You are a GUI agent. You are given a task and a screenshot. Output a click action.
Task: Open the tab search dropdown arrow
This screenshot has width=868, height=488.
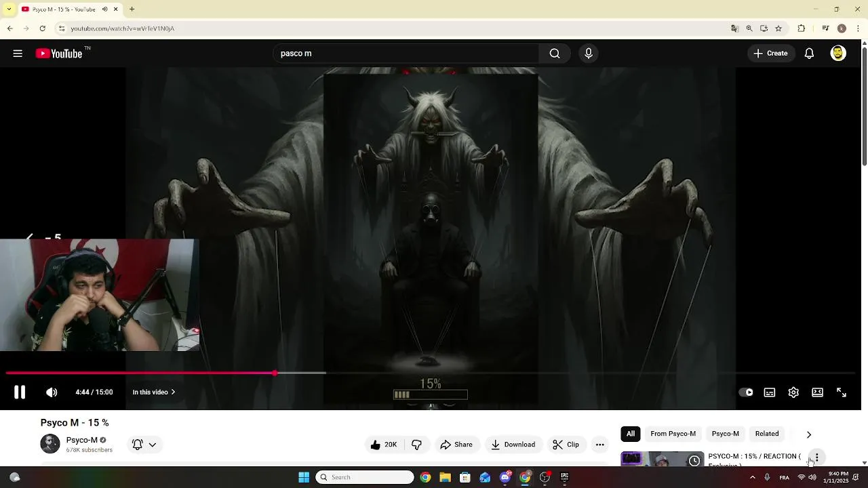tap(9, 9)
